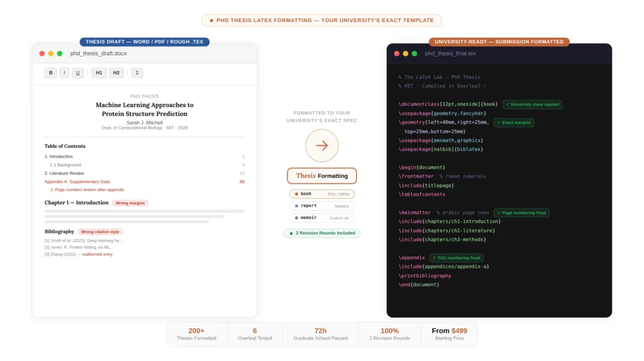Select the book PhD / MPhil option
644x361 pixels.
(x=322, y=194)
